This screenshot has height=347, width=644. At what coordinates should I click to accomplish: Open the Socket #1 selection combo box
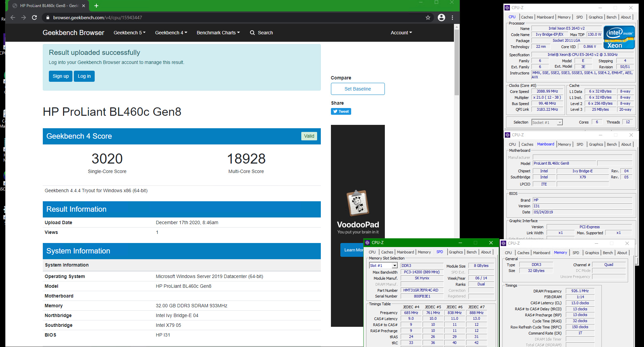point(547,123)
